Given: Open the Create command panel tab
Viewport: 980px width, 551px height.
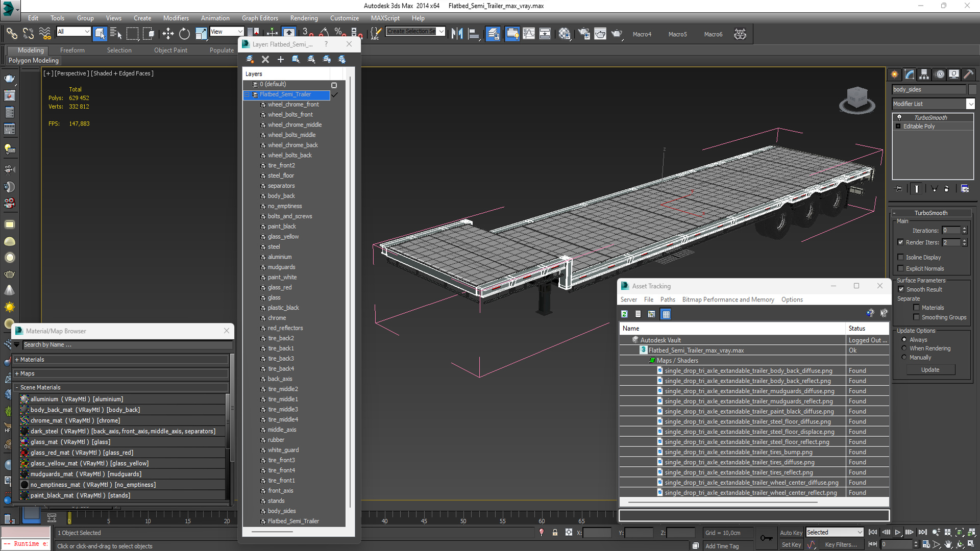Looking at the screenshot, I should pos(895,74).
